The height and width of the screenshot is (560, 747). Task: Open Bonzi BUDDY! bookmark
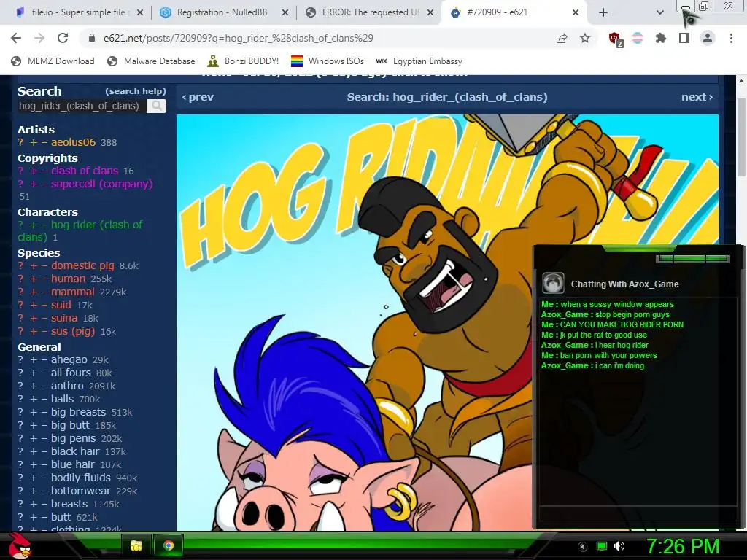243,61
